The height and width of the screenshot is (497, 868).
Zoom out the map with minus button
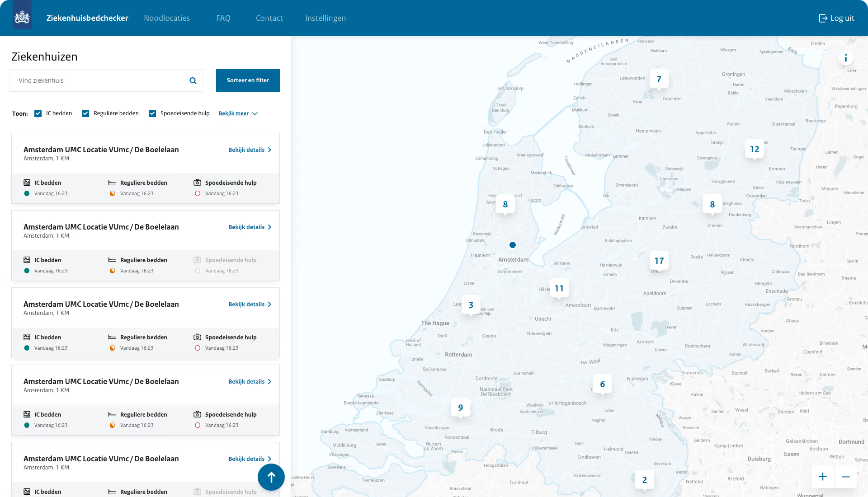[x=846, y=477]
